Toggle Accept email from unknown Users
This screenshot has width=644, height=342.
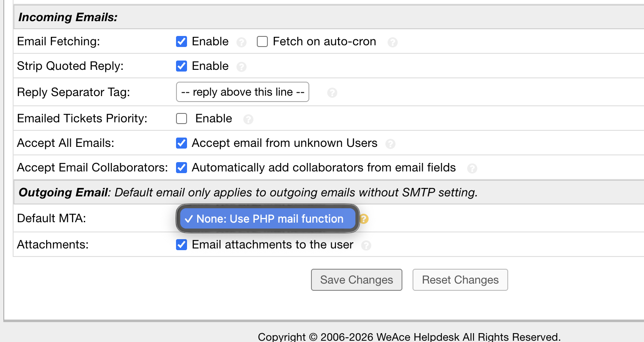[x=182, y=143]
